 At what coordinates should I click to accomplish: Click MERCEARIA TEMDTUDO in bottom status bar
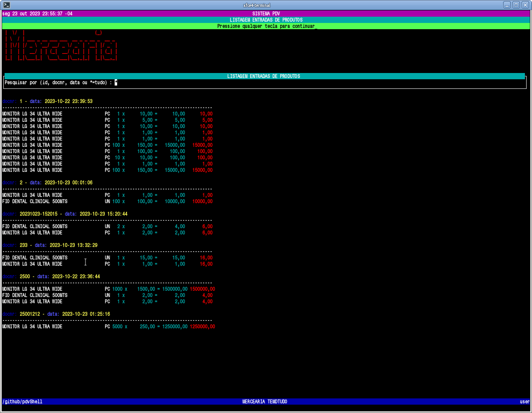(x=265, y=402)
